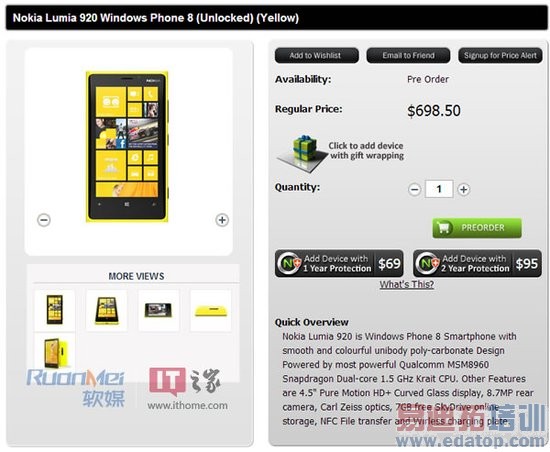Add device with 1 Year Protection $69

click(x=339, y=264)
